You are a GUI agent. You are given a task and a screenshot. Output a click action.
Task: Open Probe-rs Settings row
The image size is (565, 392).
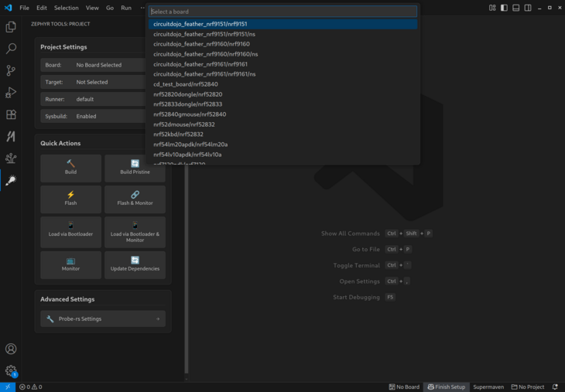pos(103,319)
